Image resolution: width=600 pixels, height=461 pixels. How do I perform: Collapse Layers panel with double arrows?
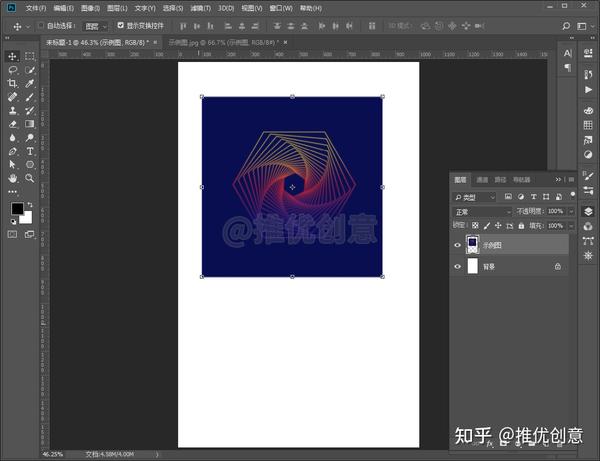coord(558,179)
